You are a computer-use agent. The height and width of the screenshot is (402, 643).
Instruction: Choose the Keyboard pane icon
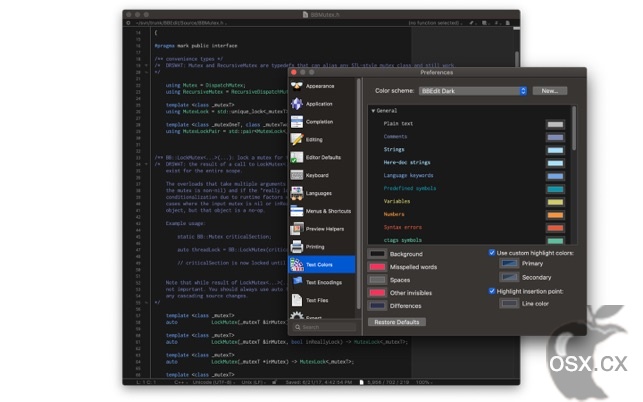click(x=296, y=175)
